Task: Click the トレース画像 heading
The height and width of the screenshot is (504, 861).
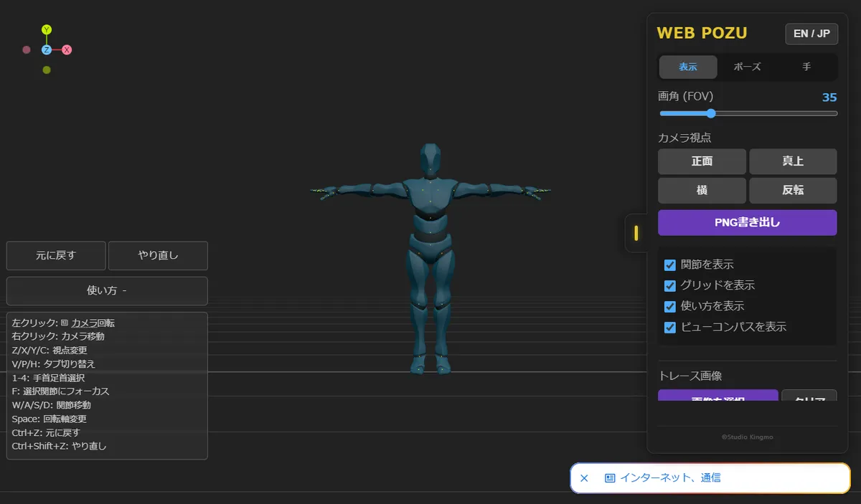Action: point(689,376)
